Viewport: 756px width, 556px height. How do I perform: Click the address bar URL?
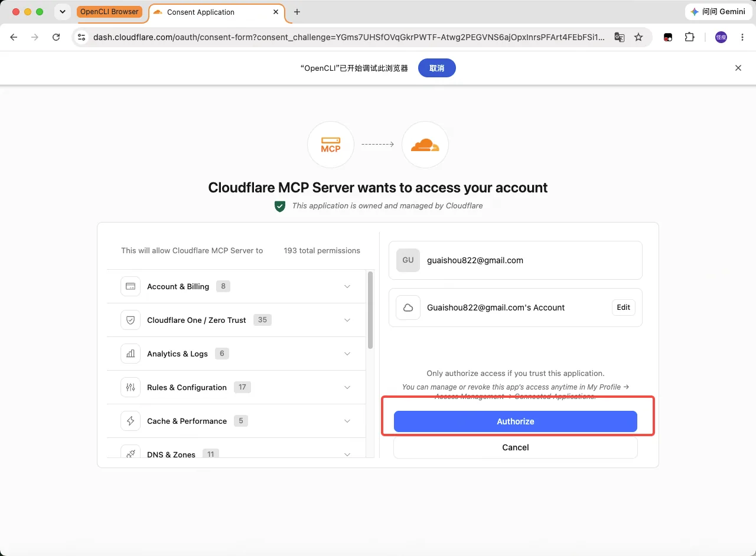pos(348,37)
